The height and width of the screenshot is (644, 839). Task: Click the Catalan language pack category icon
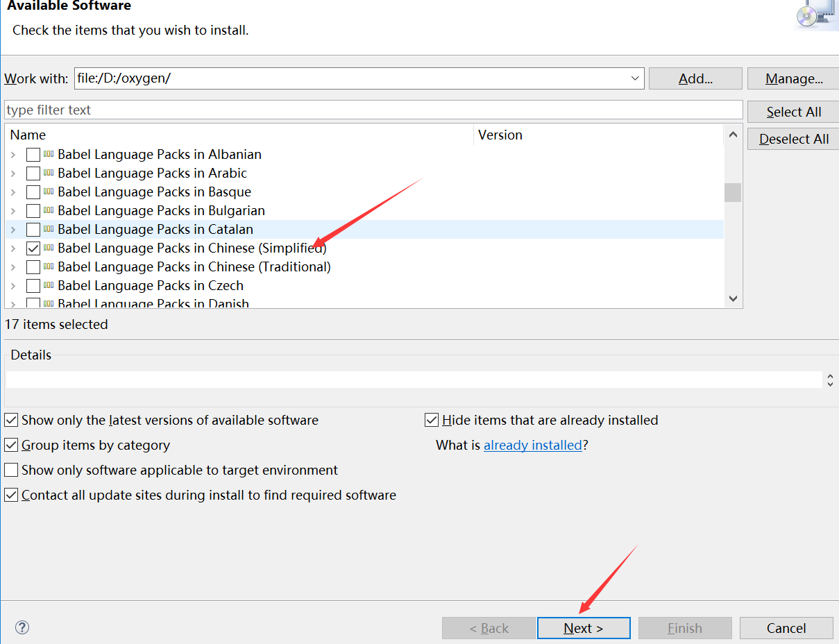[49, 229]
